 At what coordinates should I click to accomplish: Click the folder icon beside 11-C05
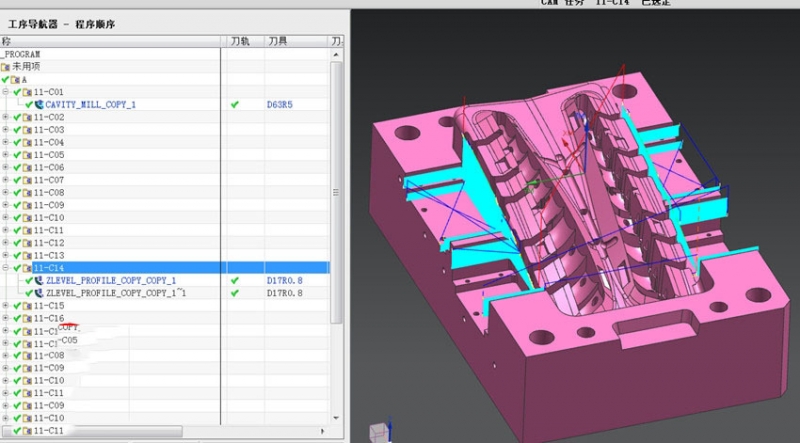pos(27,155)
